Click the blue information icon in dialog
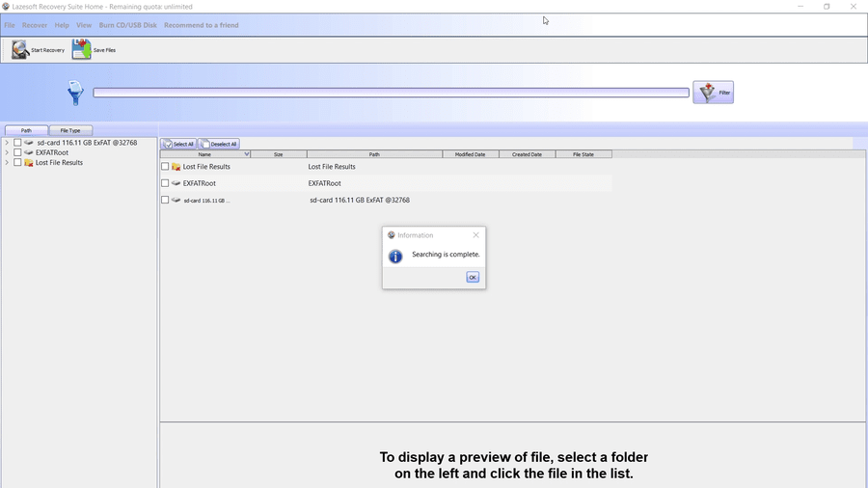The width and height of the screenshot is (868, 488). click(395, 257)
